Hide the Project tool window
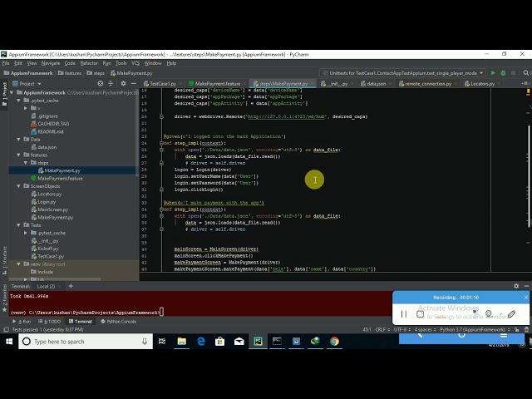 tap(133, 83)
